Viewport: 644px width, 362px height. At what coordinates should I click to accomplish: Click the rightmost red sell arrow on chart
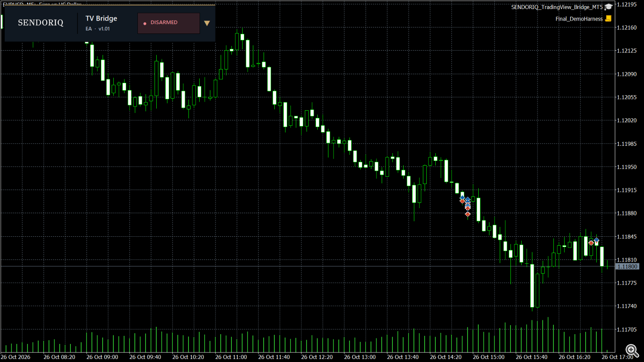point(591,243)
